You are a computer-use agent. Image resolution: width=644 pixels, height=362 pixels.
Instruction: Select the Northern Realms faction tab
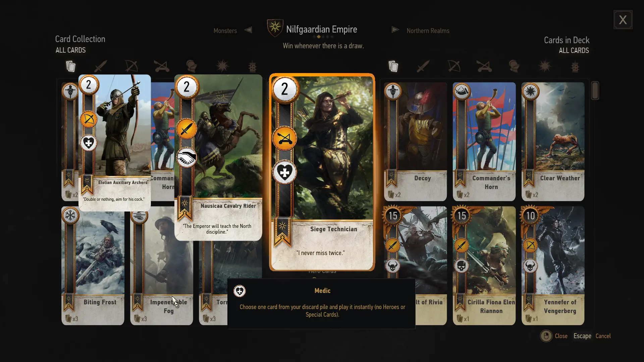[x=428, y=31]
